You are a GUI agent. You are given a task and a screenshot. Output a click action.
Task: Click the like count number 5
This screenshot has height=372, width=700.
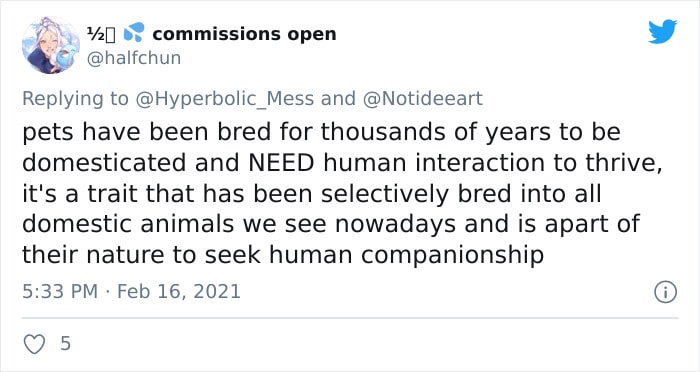[x=65, y=343]
